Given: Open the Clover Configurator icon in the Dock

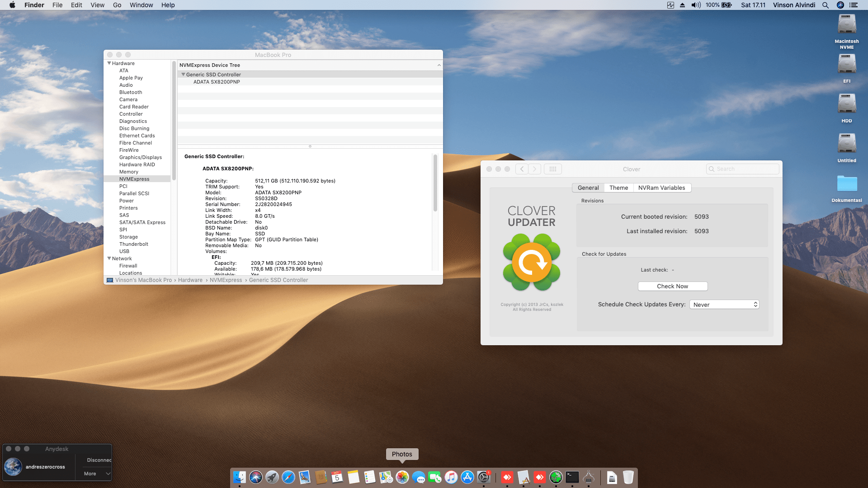Looking at the screenshot, I should pos(556,477).
